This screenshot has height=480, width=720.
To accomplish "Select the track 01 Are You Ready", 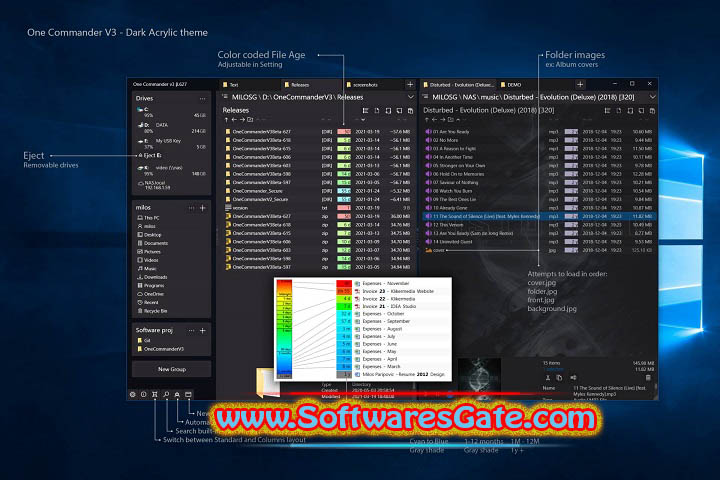I will [539, 131].
